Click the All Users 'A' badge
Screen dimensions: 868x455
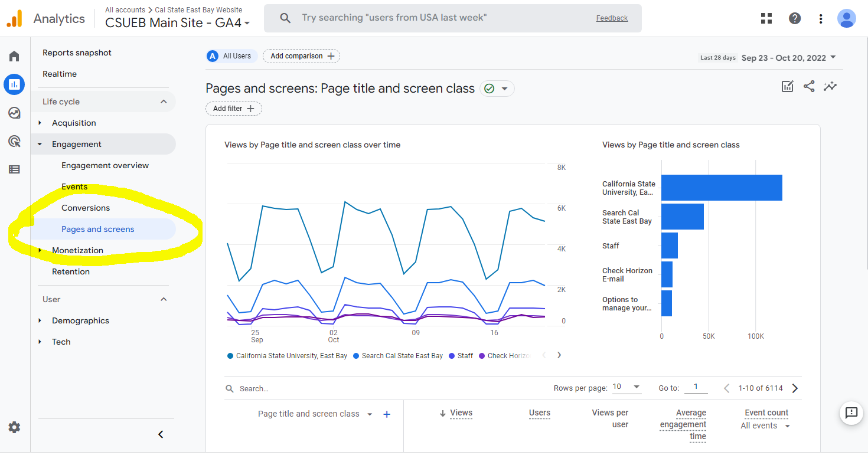[213, 56]
